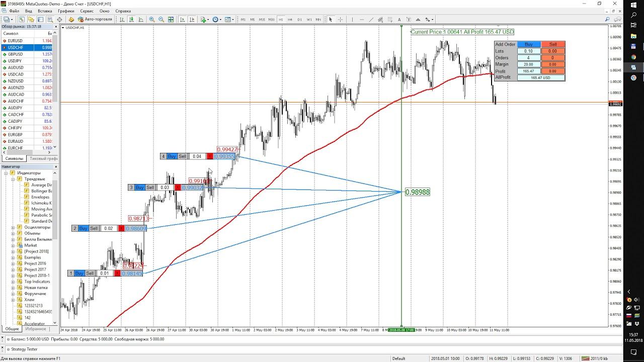The height and width of the screenshot is (362, 644).
Task: Toggle chart auto scroll icon
Action: [x=182, y=20]
